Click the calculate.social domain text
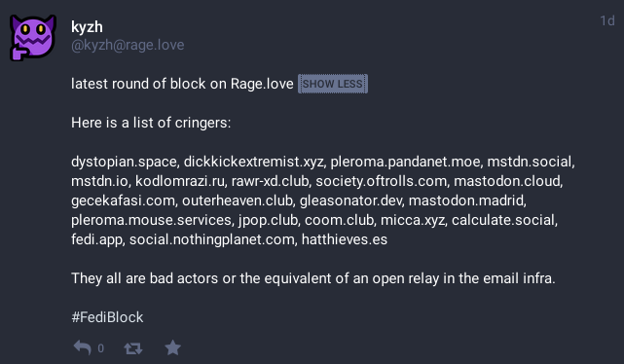This screenshot has width=624, height=364. pos(503,220)
